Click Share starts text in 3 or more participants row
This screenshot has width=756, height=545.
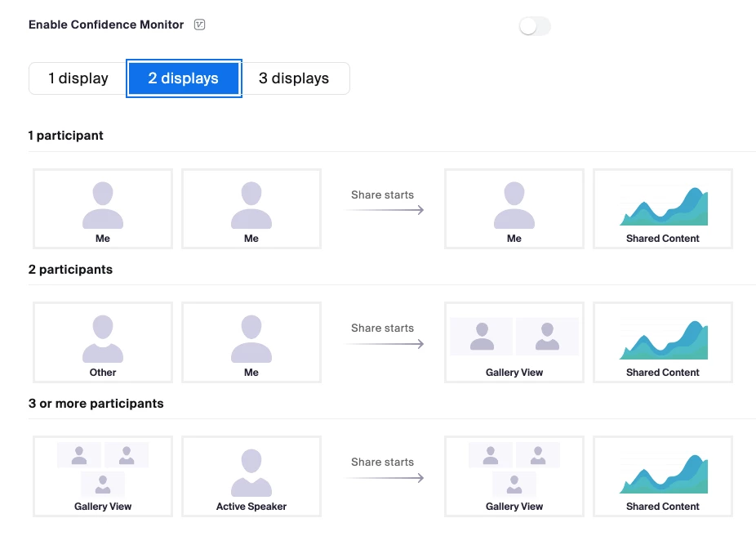(382, 462)
